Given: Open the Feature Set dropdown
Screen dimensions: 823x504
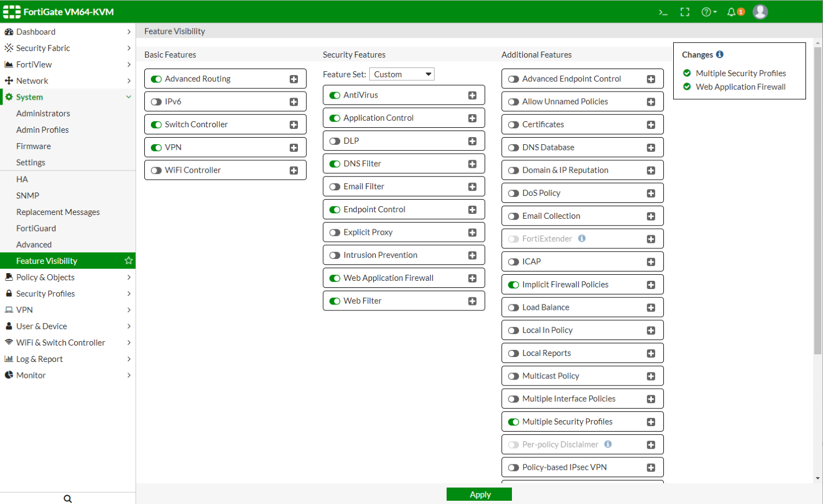Looking at the screenshot, I should coord(402,74).
